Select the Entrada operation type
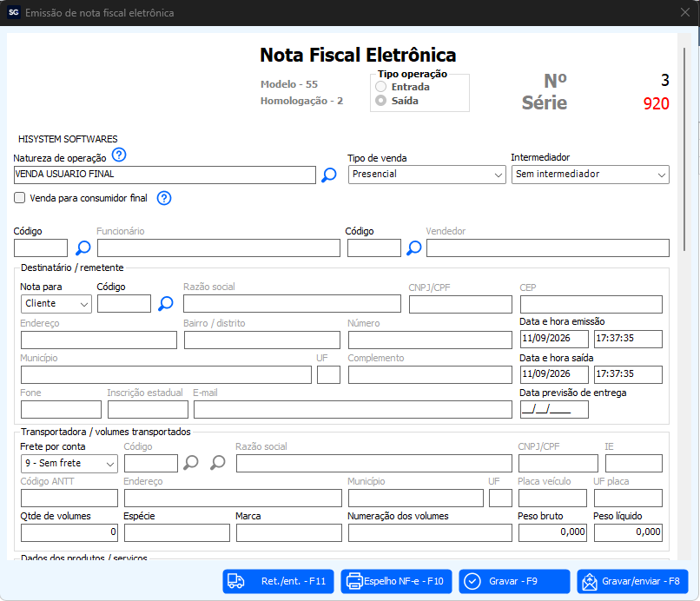 (380, 87)
